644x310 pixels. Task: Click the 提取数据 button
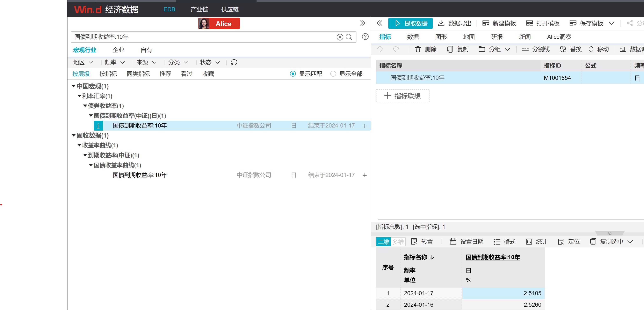pyautogui.click(x=410, y=23)
